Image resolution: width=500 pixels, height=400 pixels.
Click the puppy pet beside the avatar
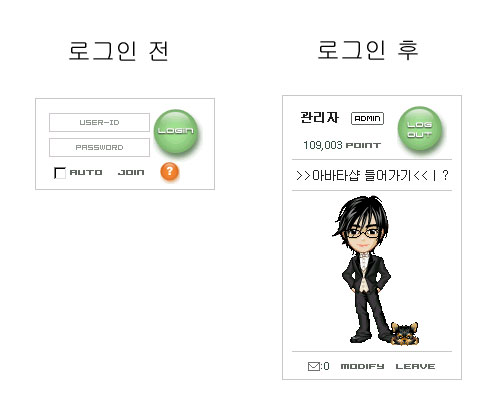coord(404,333)
